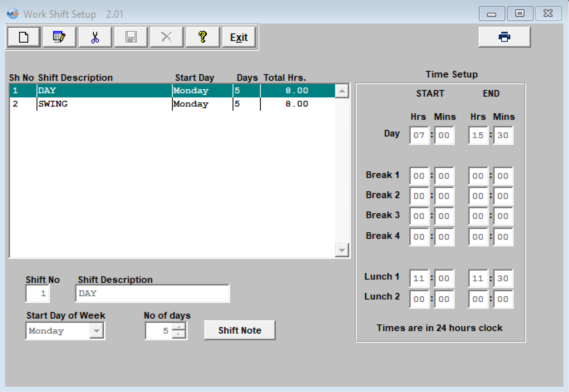Click the Edit shift notepad icon
The image size is (569, 392).
59,37
